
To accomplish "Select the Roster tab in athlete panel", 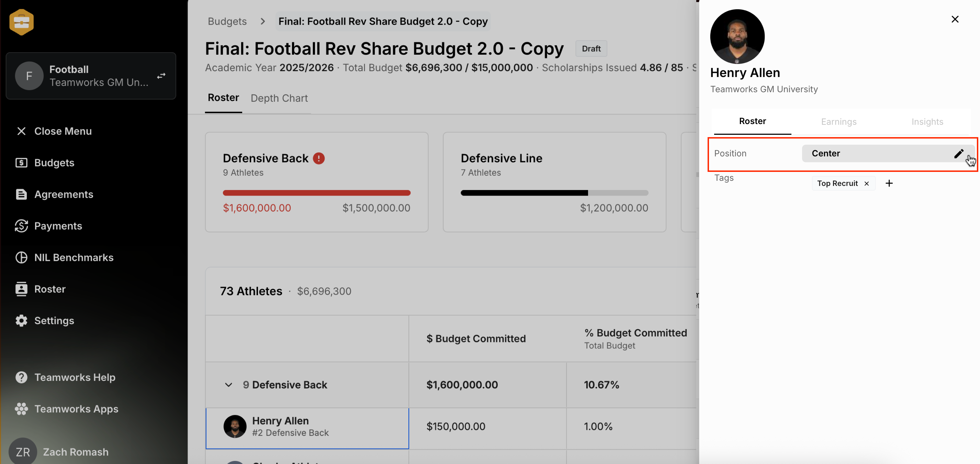I will 753,121.
